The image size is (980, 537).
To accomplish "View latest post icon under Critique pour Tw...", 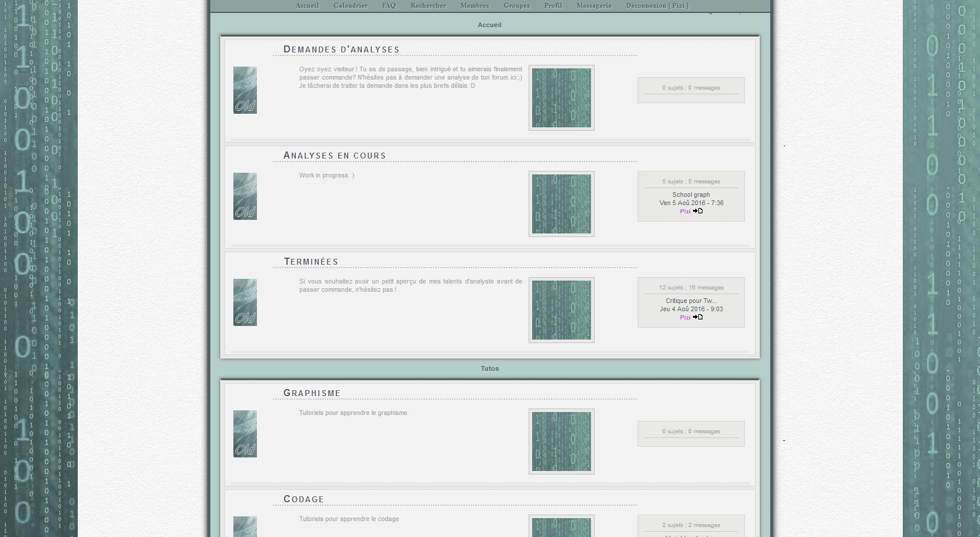I will pyautogui.click(x=698, y=317).
